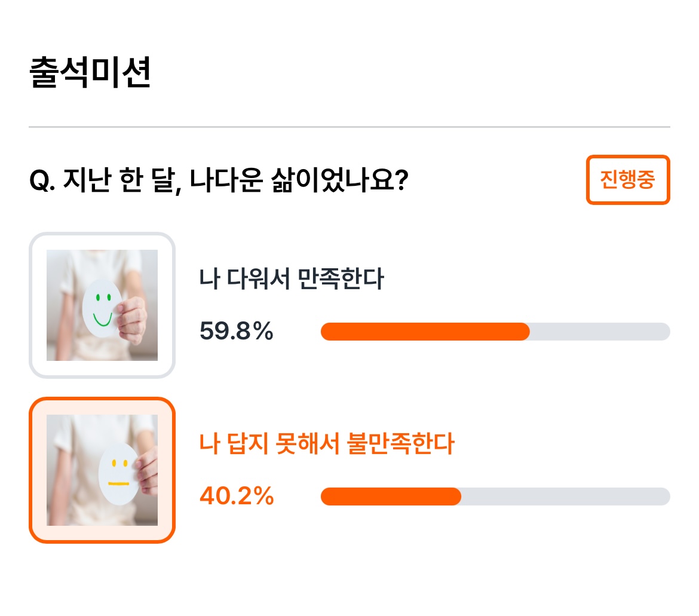Click the 40.2% result percentage

coord(236,496)
